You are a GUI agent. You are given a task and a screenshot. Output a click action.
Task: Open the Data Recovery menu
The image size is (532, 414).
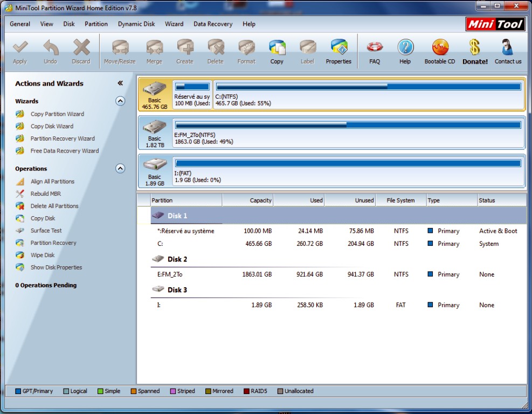pyautogui.click(x=213, y=24)
